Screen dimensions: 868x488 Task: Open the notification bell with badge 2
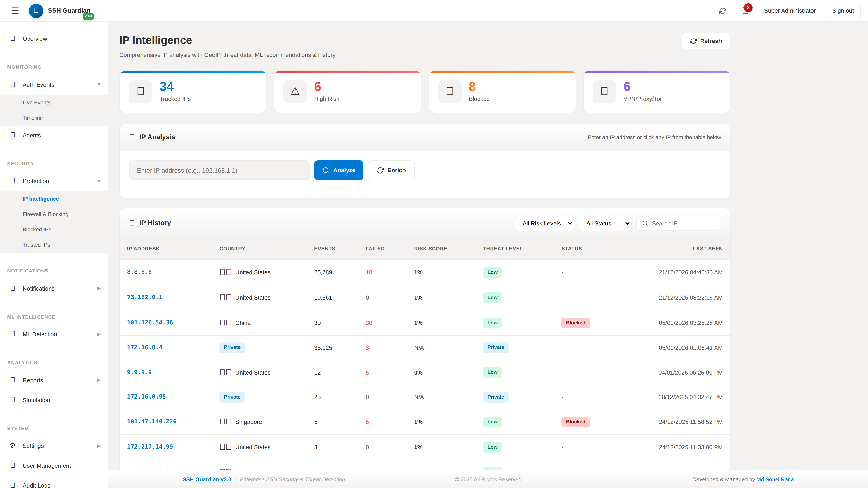pyautogui.click(x=745, y=11)
